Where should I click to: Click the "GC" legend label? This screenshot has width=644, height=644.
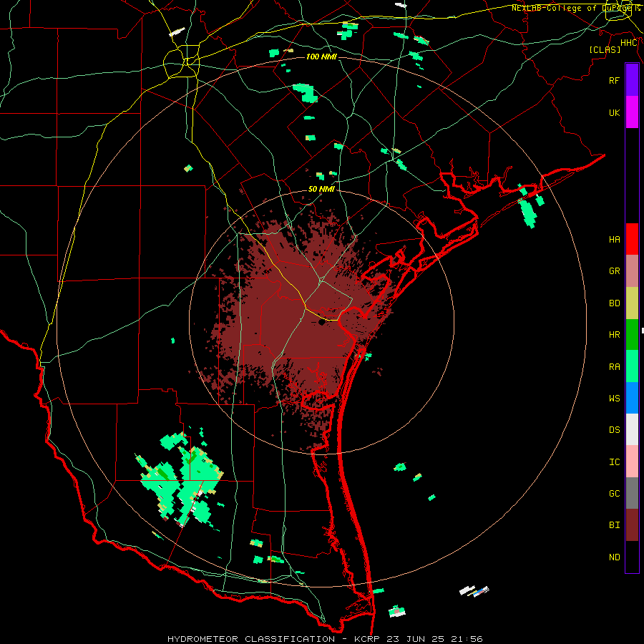click(614, 494)
